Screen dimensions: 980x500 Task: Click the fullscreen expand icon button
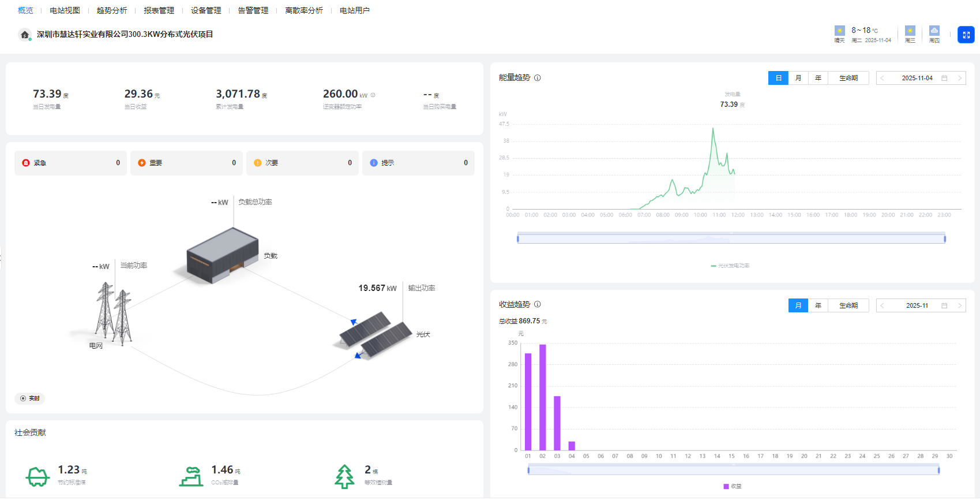click(966, 35)
